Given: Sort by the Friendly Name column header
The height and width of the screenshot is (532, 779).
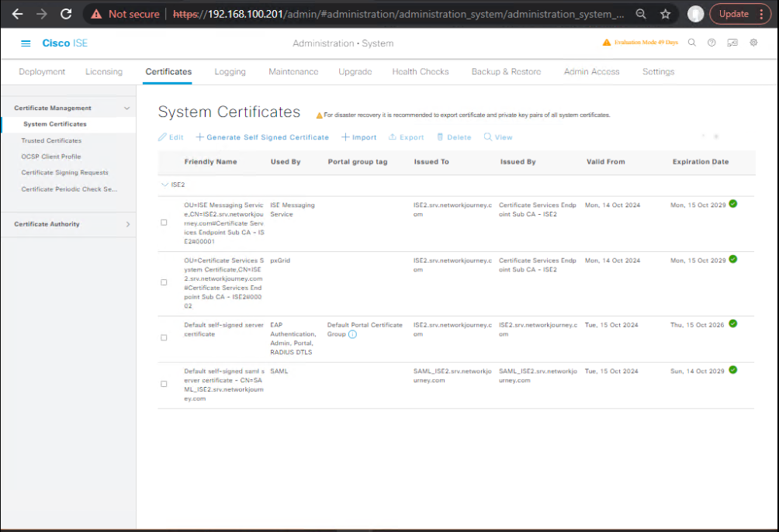Looking at the screenshot, I should [210, 162].
